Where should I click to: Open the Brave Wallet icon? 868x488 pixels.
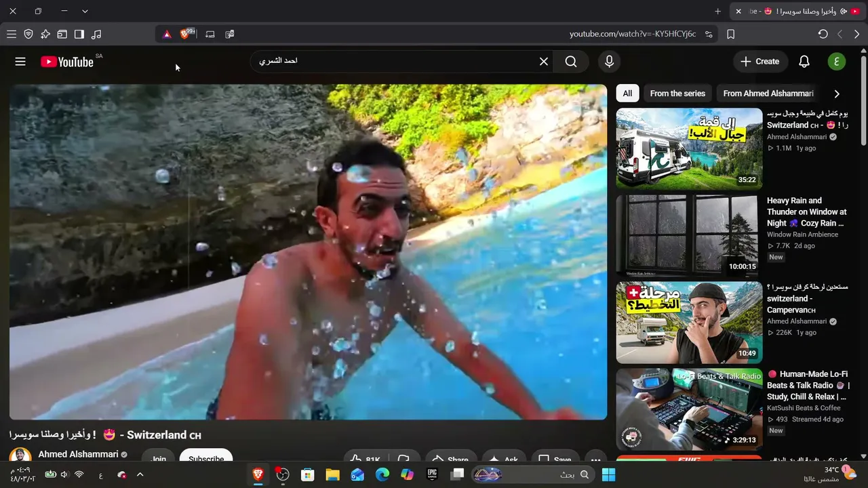[62, 34]
